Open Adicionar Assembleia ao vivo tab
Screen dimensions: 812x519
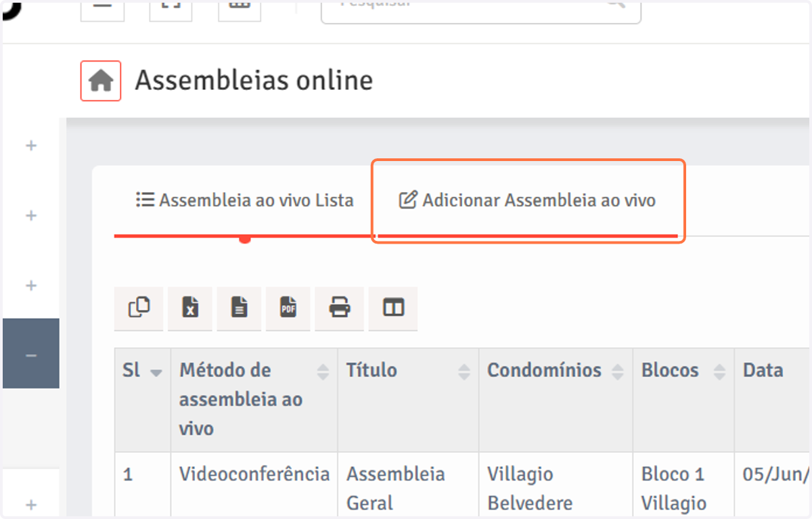pyautogui.click(x=527, y=201)
